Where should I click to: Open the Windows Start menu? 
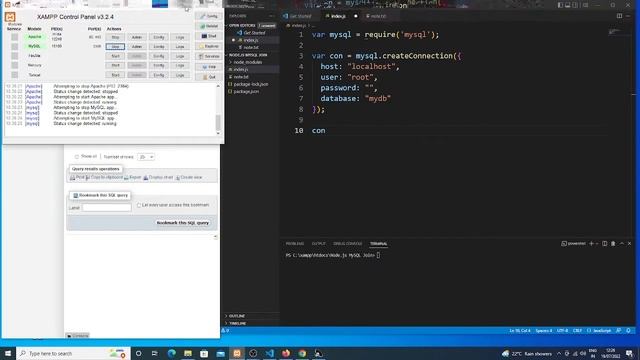[x=8, y=353]
